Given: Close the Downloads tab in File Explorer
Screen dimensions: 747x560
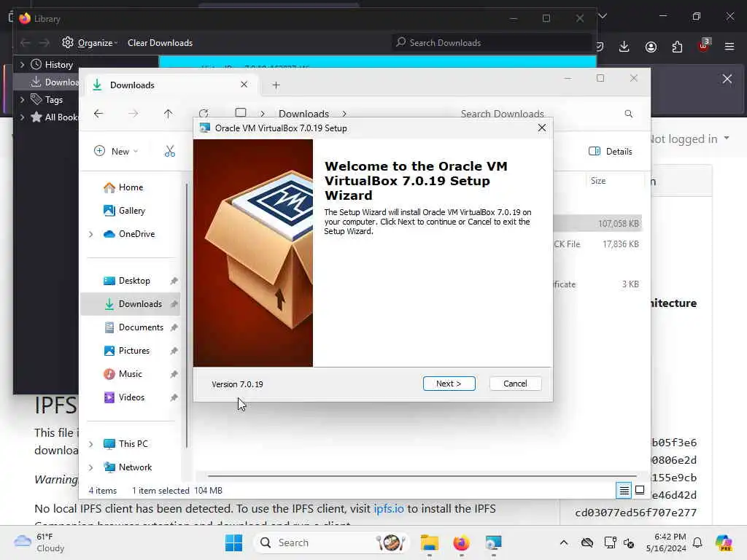Looking at the screenshot, I should [x=244, y=85].
